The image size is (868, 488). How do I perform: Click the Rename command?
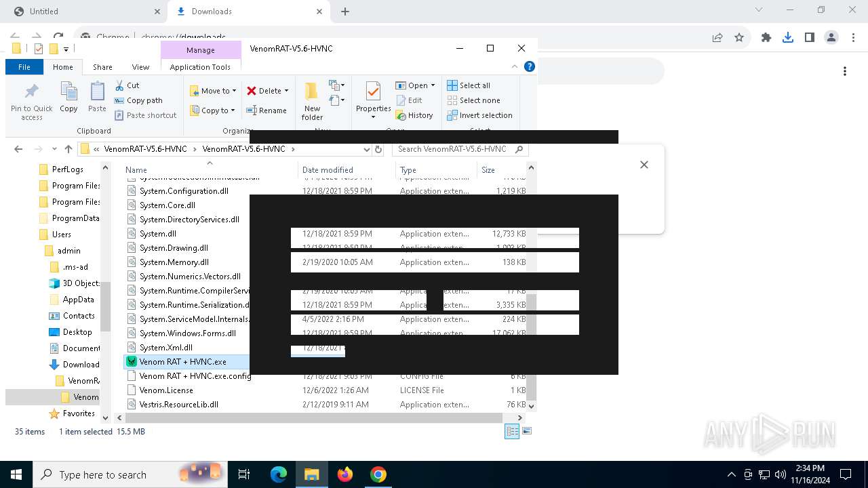[266, 110]
